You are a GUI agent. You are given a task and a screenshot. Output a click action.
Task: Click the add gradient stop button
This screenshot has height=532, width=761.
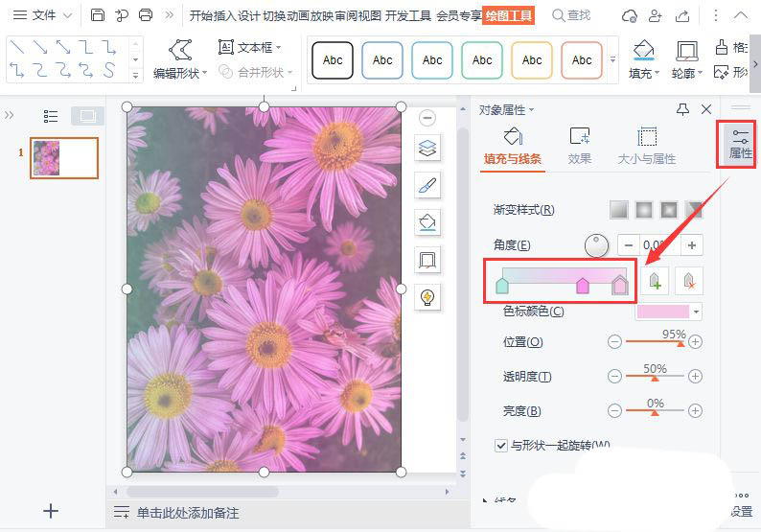(654, 281)
